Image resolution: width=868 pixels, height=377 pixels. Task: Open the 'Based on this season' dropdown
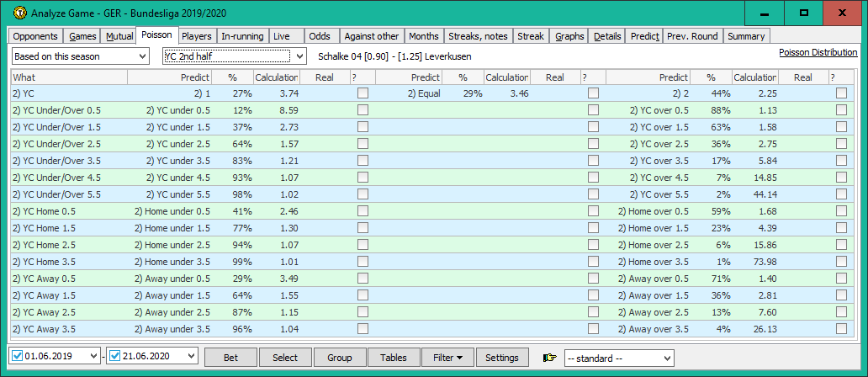coord(80,56)
